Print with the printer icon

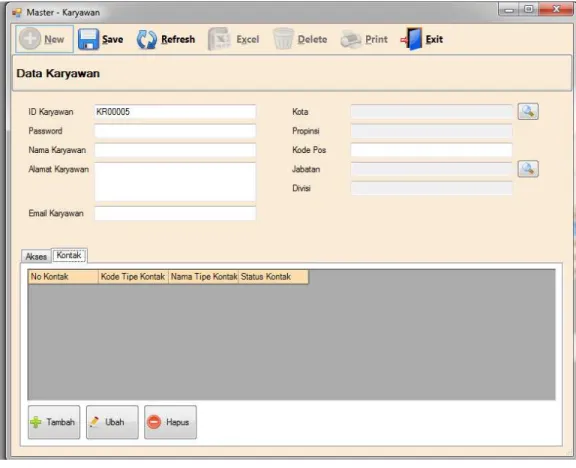click(x=350, y=39)
